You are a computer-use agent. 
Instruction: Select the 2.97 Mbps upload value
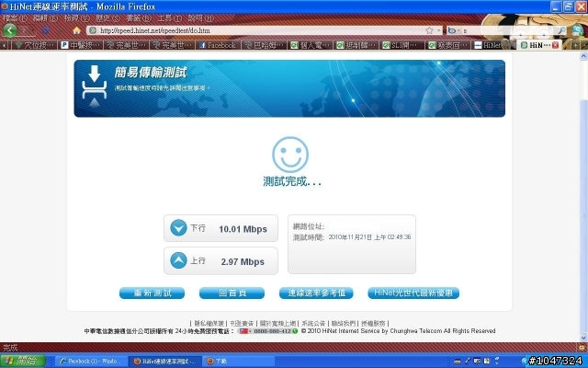tap(243, 261)
